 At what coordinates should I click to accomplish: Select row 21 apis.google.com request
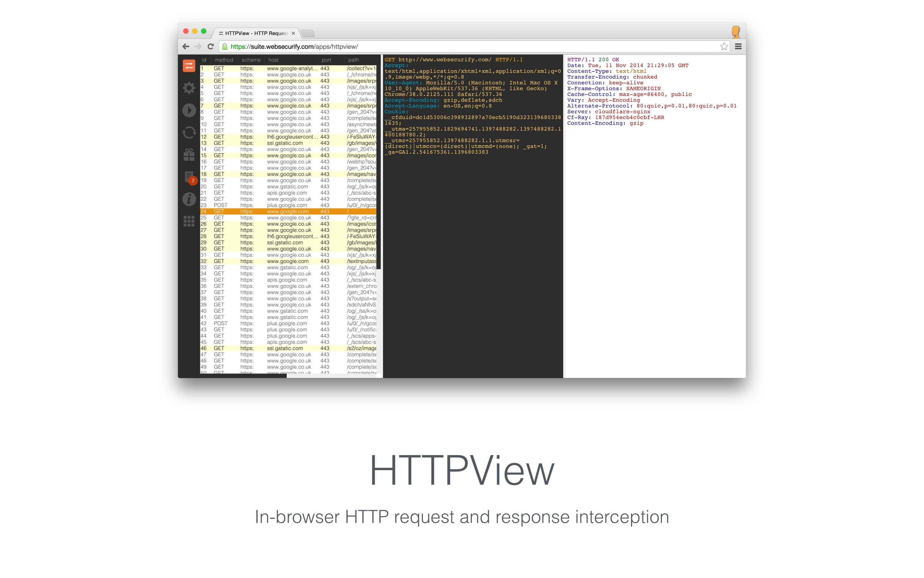tap(288, 193)
